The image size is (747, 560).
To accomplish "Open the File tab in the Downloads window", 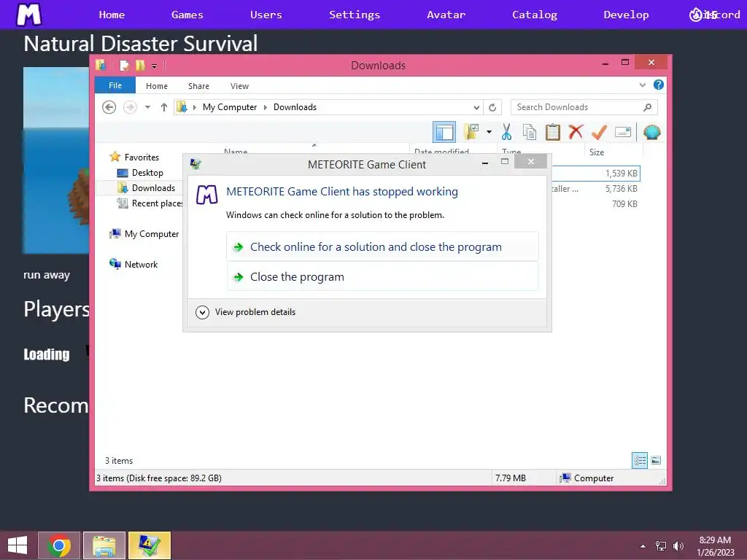I will click(x=115, y=86).
